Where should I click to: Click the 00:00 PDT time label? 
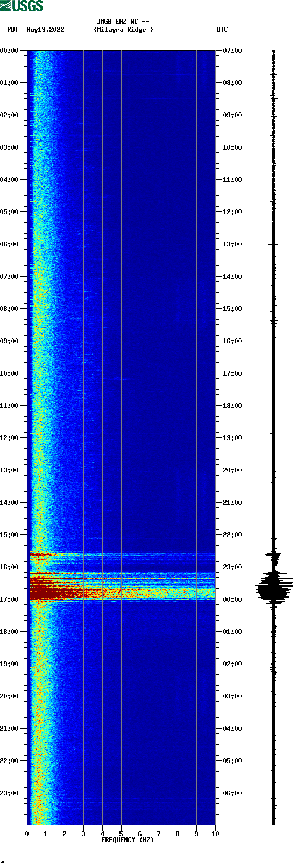(9, 51)
